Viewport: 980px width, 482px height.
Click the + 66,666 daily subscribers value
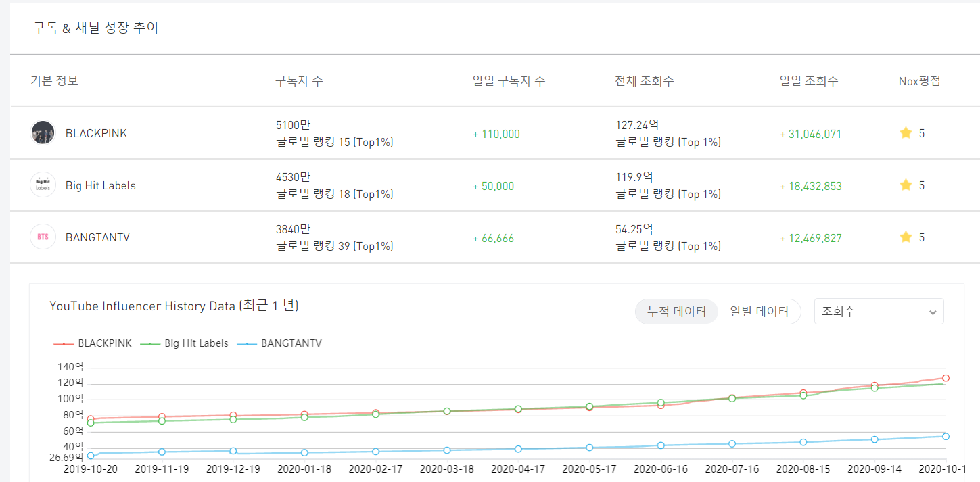click(493, 238)
